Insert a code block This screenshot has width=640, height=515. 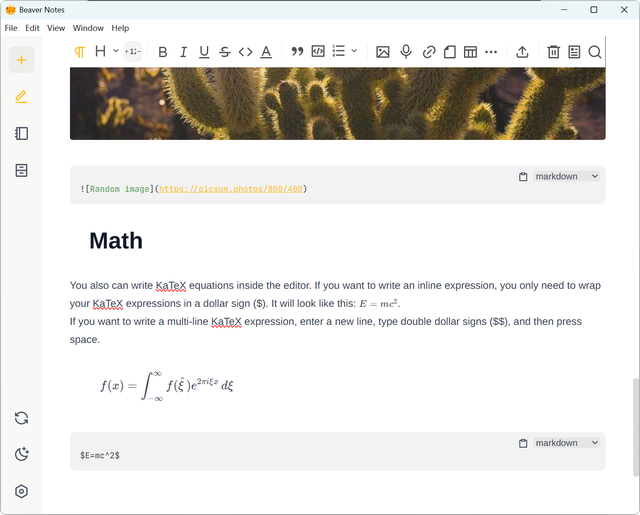pos(318,51)
